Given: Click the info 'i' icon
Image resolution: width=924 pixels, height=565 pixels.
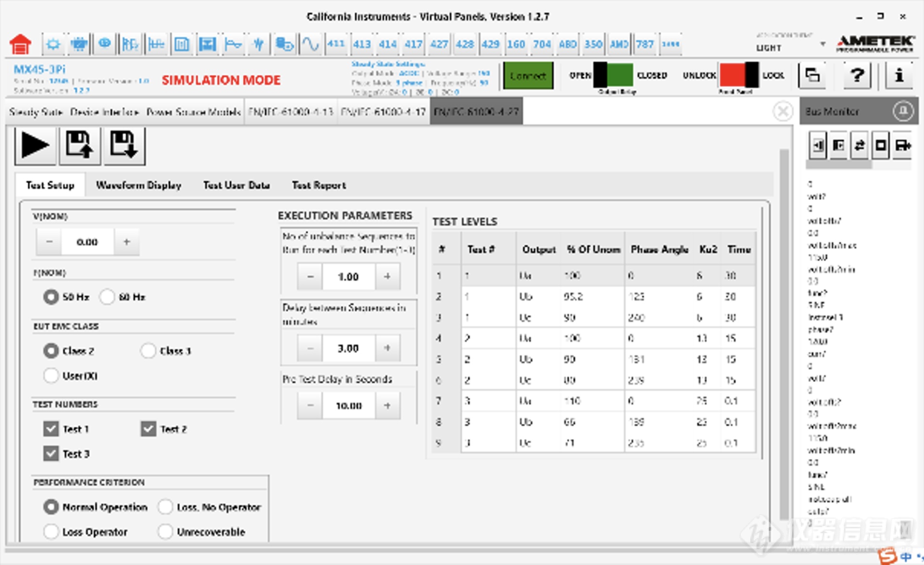Looking at the screenshot, I should point(898,76).
